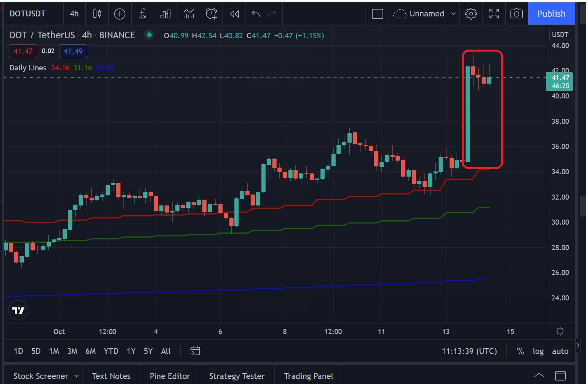Screen dimensions: 588x384
Task: Click the blue Daily Lines value 25.52
Action: click(x=105, y=68)
